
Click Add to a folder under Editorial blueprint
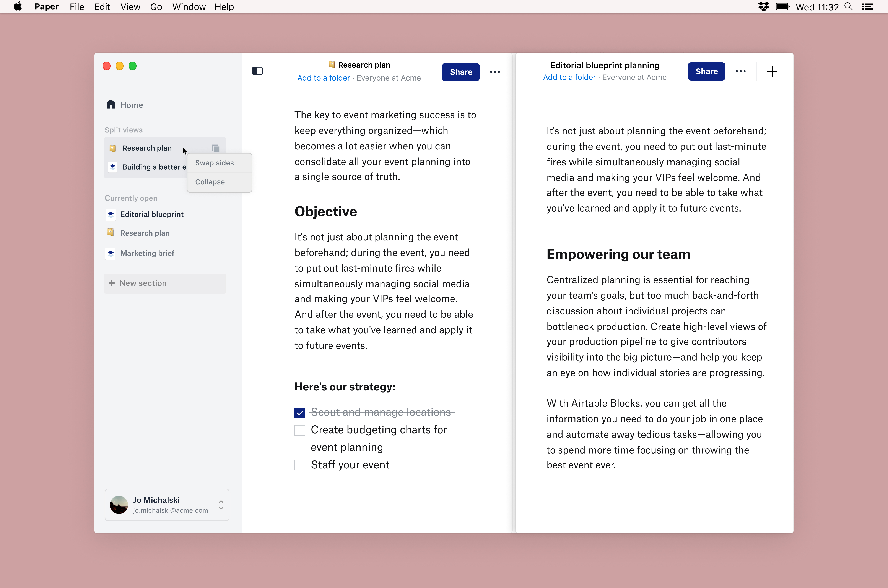click(569, 77)
